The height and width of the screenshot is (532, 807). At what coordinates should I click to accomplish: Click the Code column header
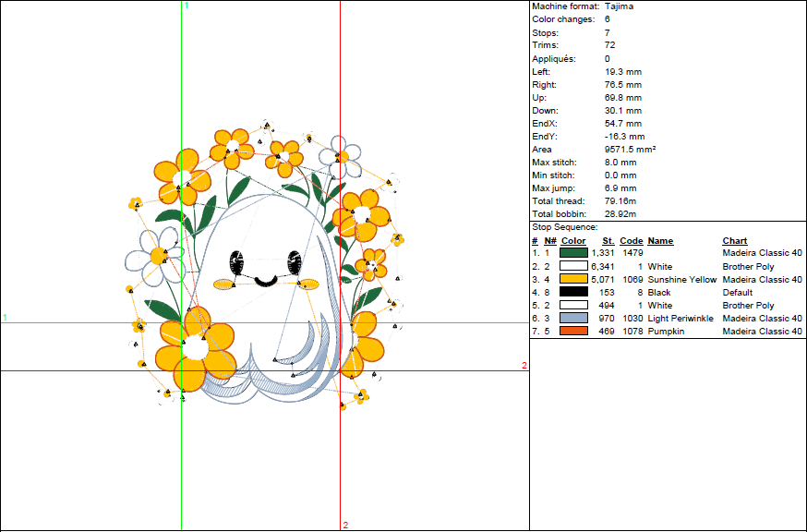click(631, 241)
